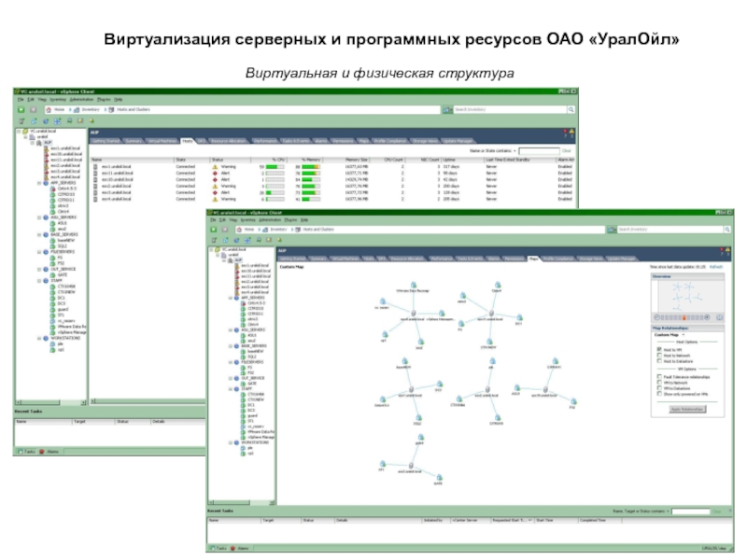Enable Host to Datastore checkbox

click(x=660, y=361)
